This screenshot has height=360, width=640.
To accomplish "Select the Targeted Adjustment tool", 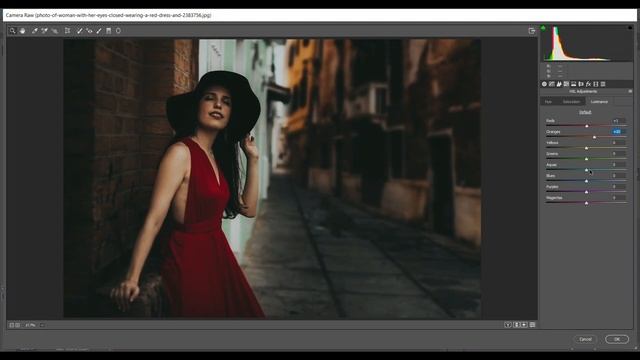I will pyautogui.click(x=55, y=31).
